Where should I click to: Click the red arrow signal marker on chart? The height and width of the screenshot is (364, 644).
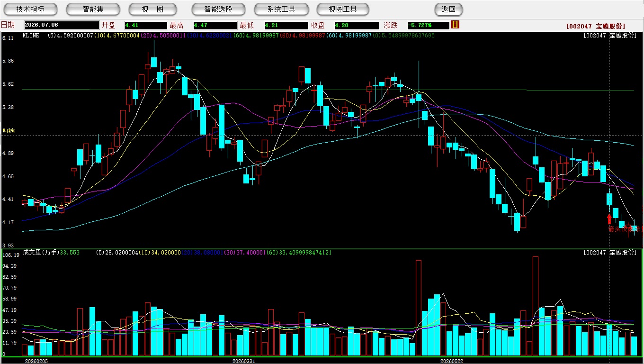click(609, 218)
